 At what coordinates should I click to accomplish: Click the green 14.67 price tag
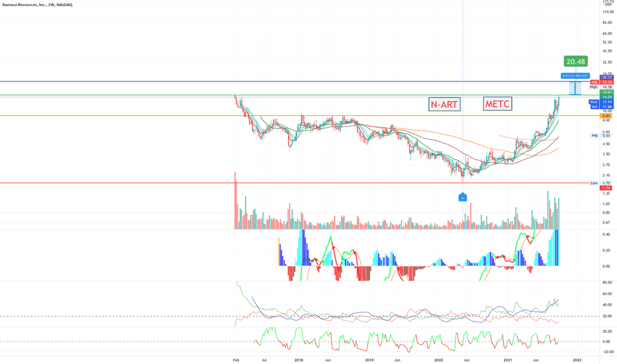tap(607, 92)
